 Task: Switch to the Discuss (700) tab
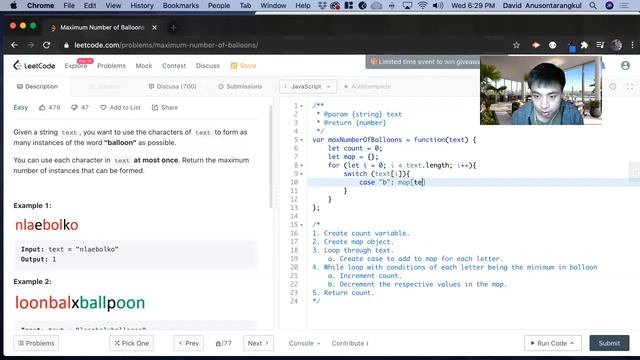(172, 87)
